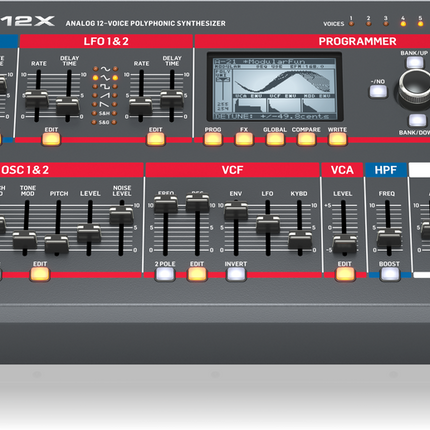Toggle the VCF INVERT switch
The width and height of the screenshot is (430, 430).
coord(236,274)
